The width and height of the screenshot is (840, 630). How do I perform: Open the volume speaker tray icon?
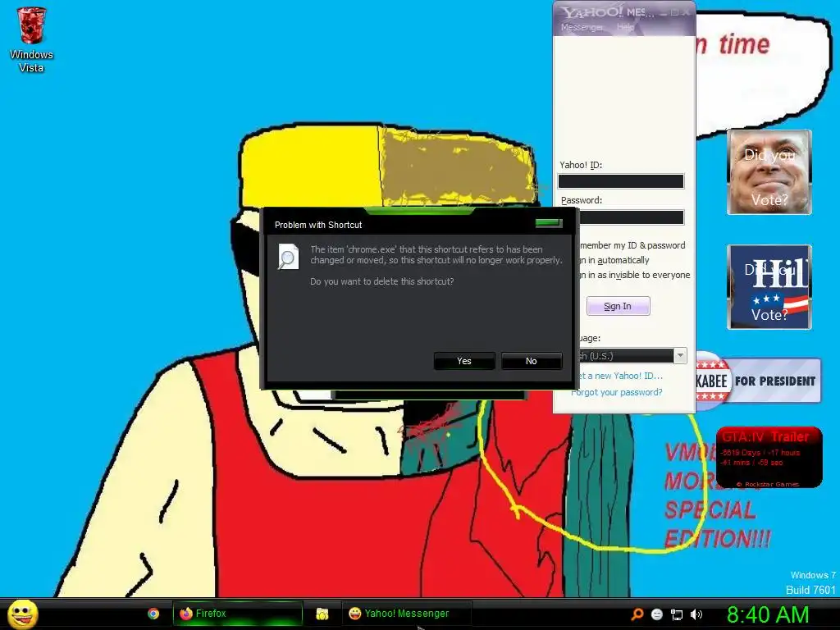[x=696, y=614]
